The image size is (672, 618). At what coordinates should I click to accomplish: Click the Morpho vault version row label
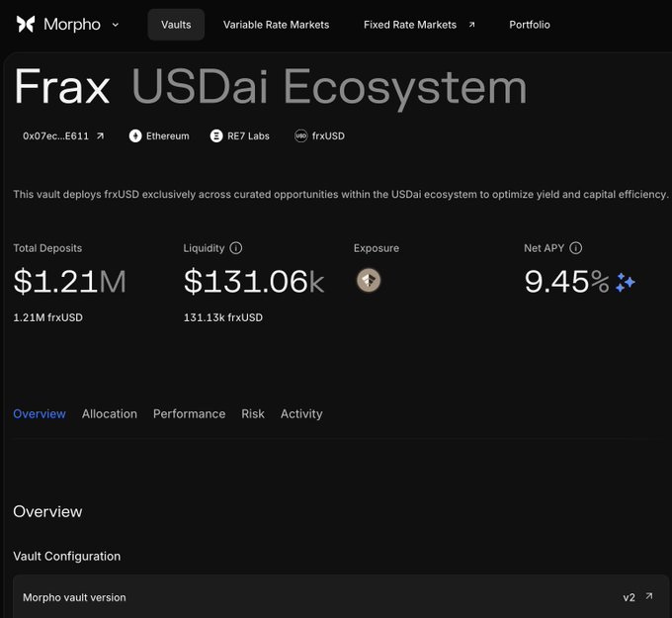(x=74, y=597)
